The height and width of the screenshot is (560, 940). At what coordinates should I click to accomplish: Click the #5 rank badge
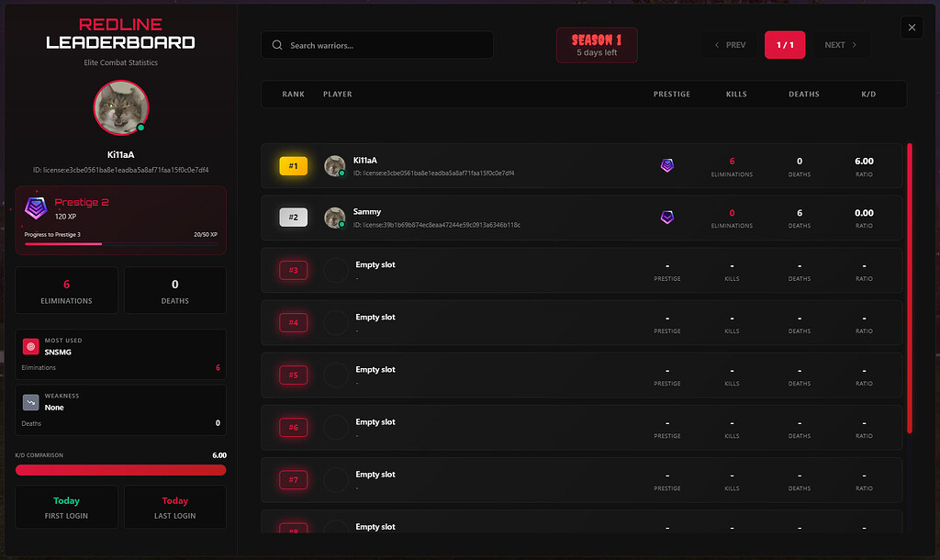tap(293, 375)
